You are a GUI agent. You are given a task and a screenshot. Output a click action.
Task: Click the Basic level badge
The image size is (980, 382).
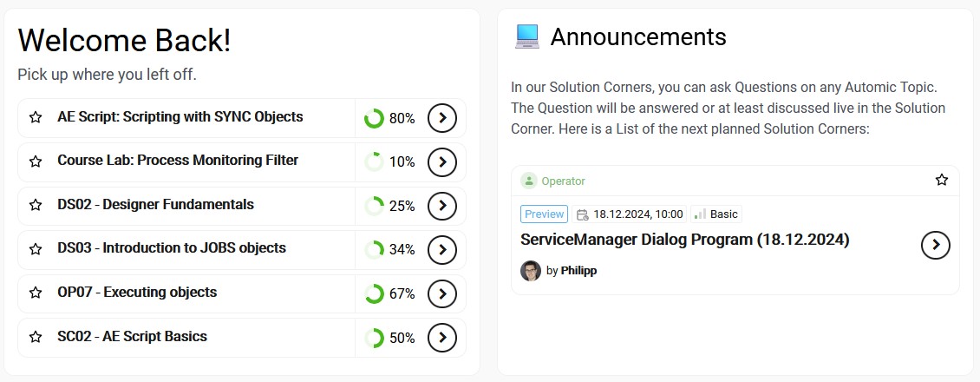pos(716,214)
